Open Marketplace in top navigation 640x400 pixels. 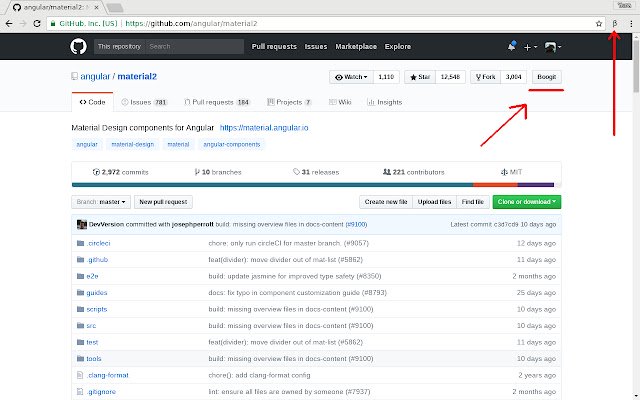pyautogui.click(x=356, y=47)
